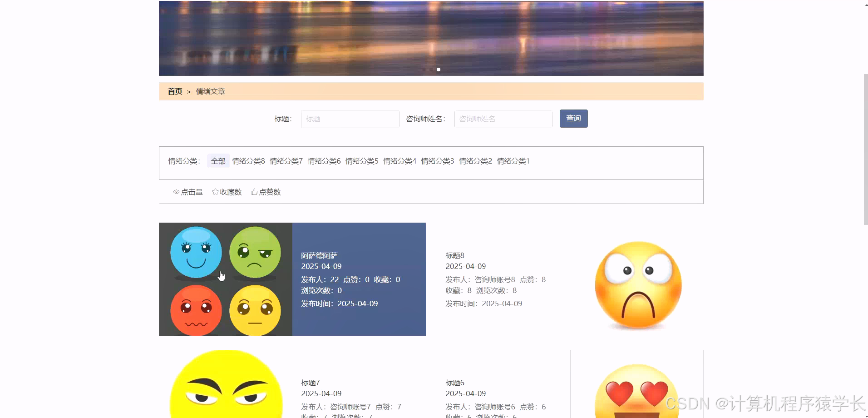
Task: Click 发布时间：2025-04-09 in 标题8 card
Action: click(483, 304)
